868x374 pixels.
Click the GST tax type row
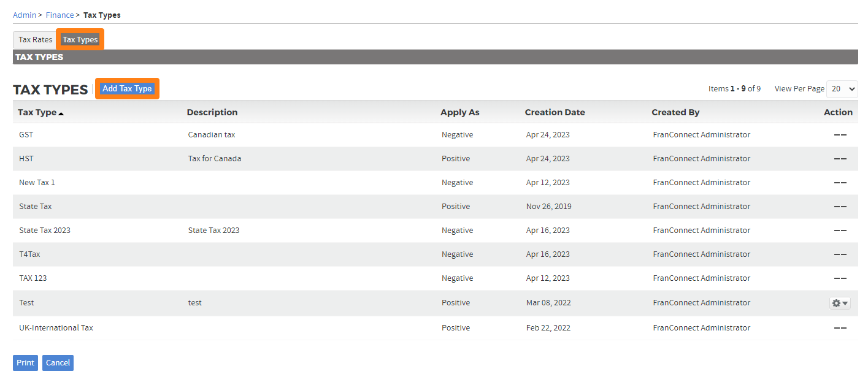coord(26,135)
